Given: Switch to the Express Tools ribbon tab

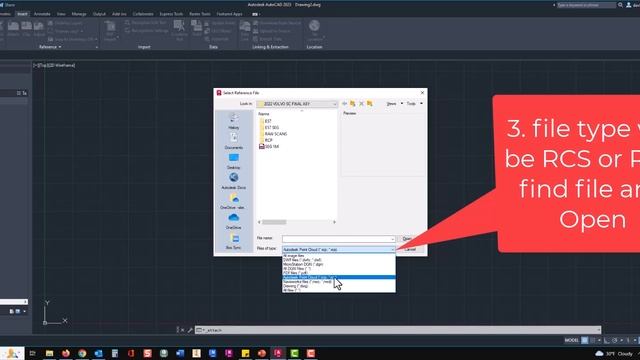Looking at the screenshot, I should [171, 14].
